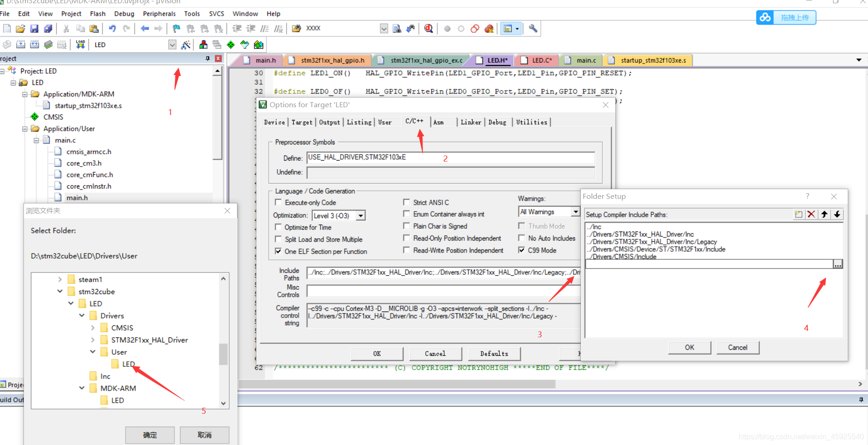Indent selected lines toolbar icon
The image size is (868, 445).
[237, 29]
